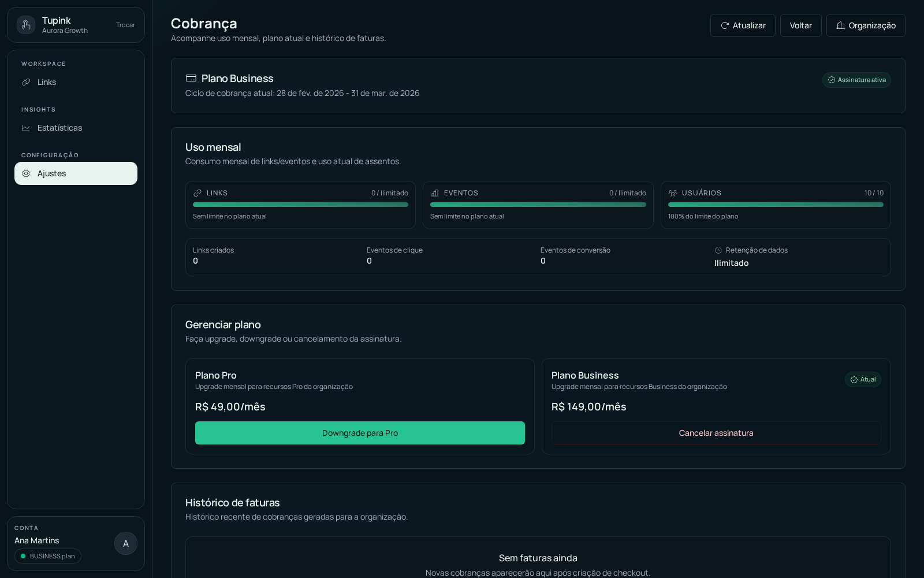
Task: Select the Ajustes gear icon
Action: [x=26, y=173]
